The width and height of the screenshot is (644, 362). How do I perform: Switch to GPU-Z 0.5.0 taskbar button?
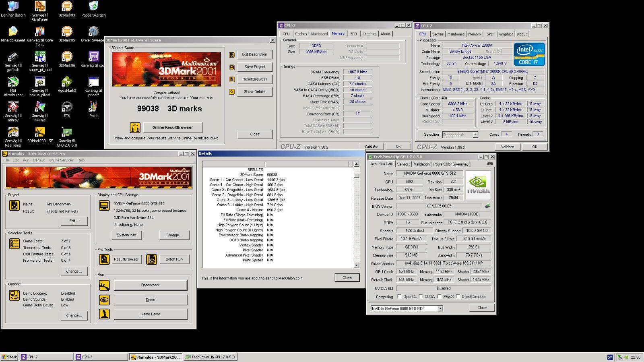[210, 357]
